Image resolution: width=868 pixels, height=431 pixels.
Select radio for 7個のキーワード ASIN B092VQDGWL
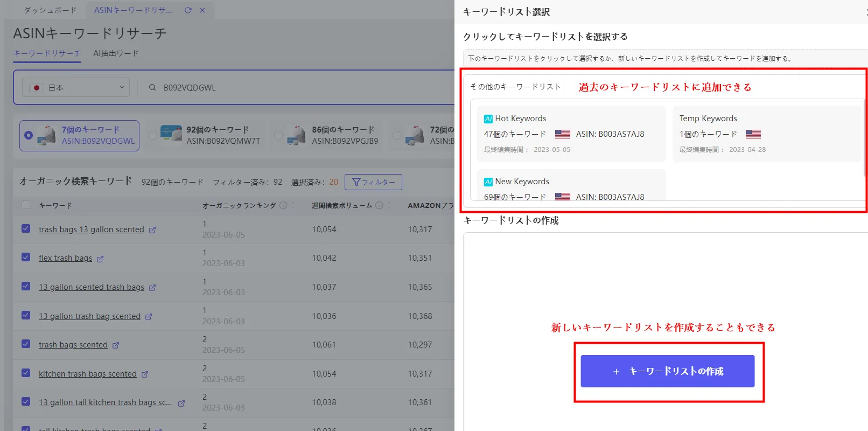[x=29, y=135]
